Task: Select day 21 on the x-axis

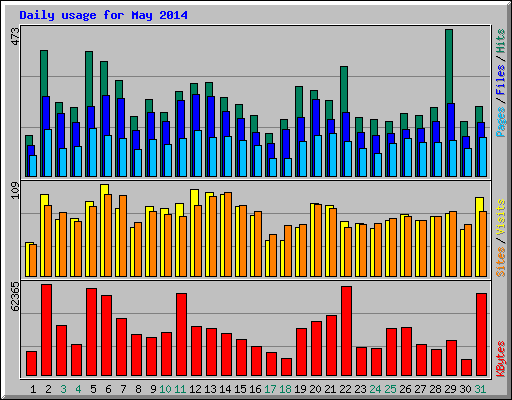Action: (x=330, y=389)
